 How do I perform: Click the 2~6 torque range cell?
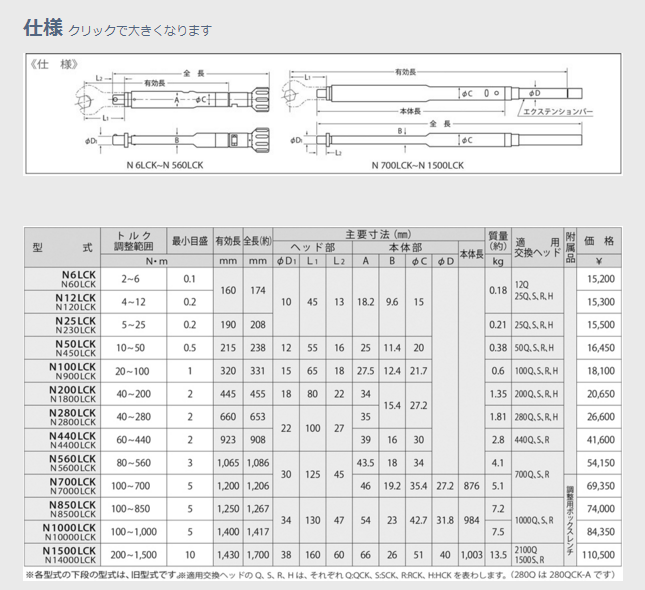[x=134, y=279]
